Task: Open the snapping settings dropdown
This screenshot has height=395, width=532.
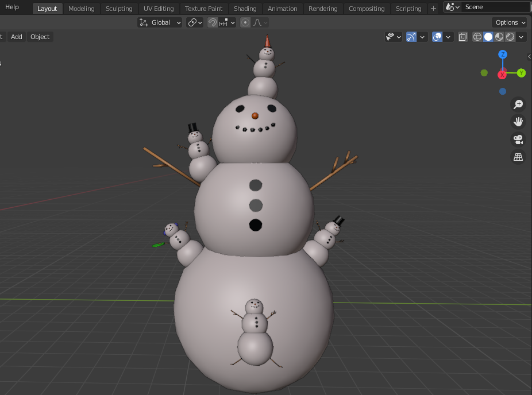Action: (232, 22)
